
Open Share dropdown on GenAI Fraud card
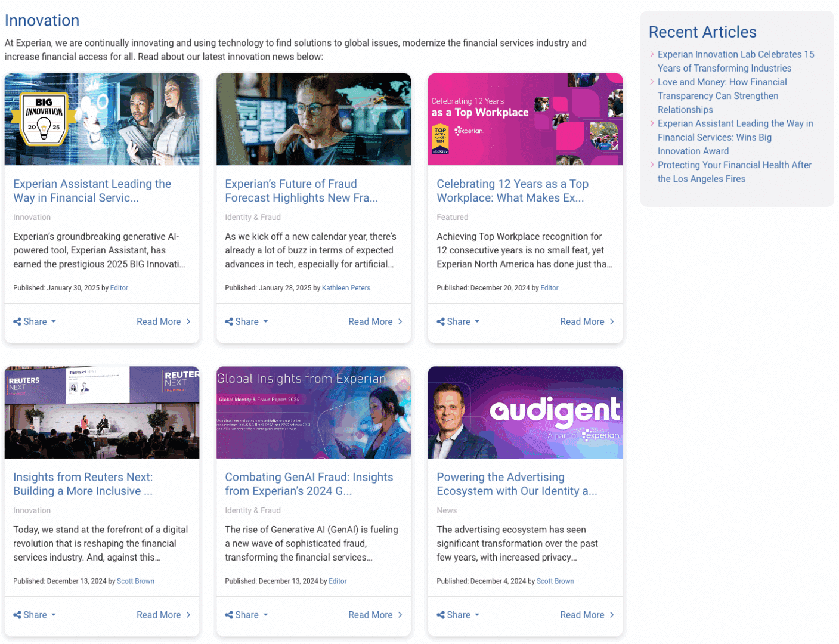pyautogui.click(x=246, y=615)
